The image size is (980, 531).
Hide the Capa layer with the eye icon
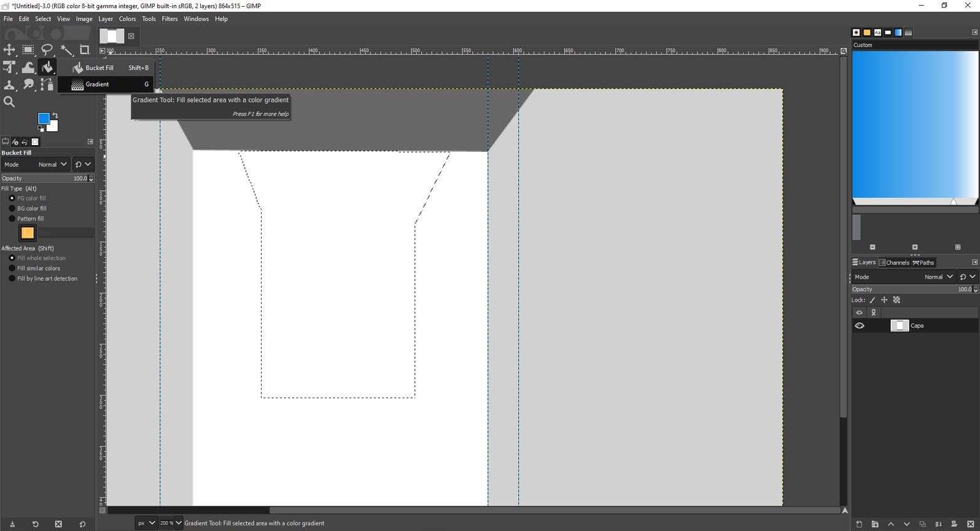pos(860,326)
